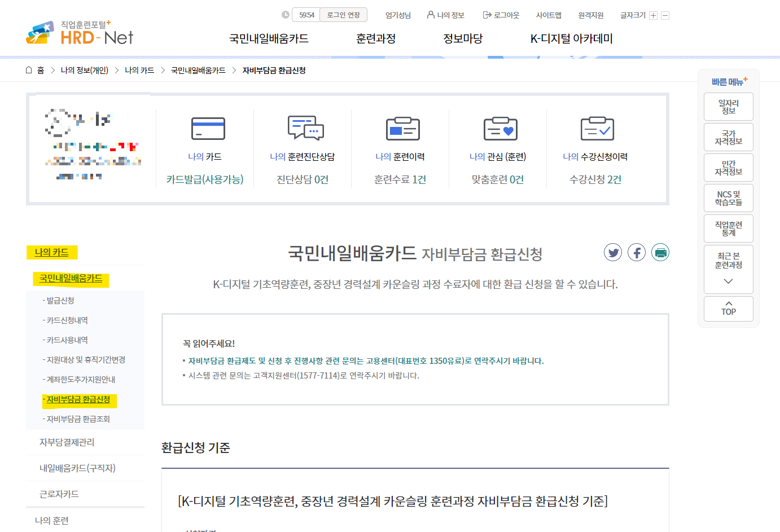This screenshot has height=532, width=780.
Task: Click the home icon in the breadcrumb
Action: coord(29,70)
